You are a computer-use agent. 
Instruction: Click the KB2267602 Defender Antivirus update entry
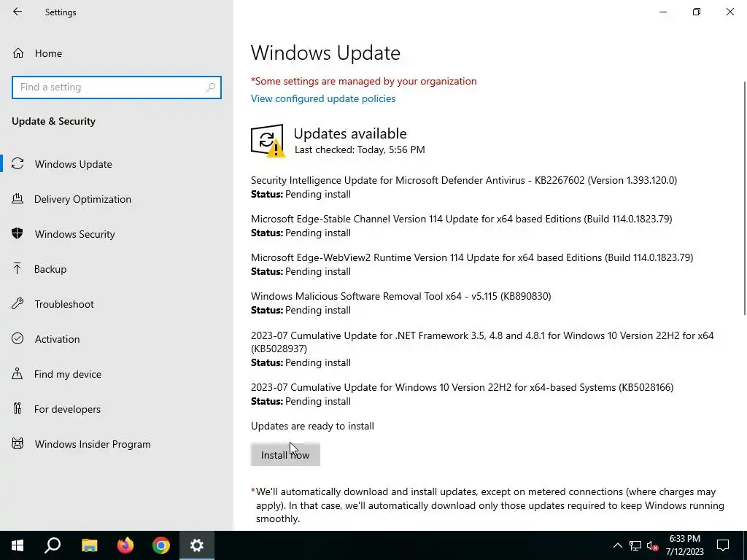pyautogui.click(x=464, y=187)
